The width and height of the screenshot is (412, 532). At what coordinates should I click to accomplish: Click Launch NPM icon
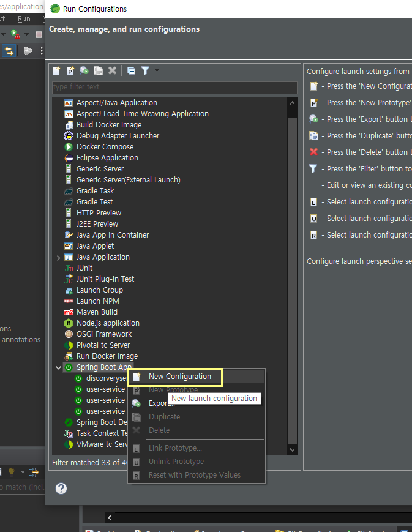click(69, 301)
